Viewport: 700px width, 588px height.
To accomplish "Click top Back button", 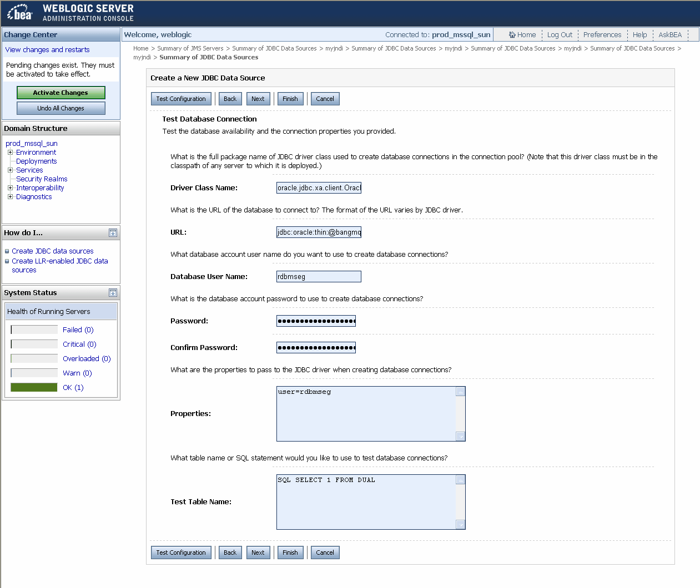I will click(x=230, y=99).
